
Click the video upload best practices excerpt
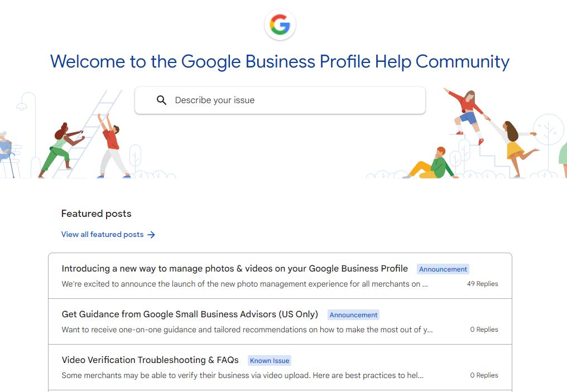242,375
